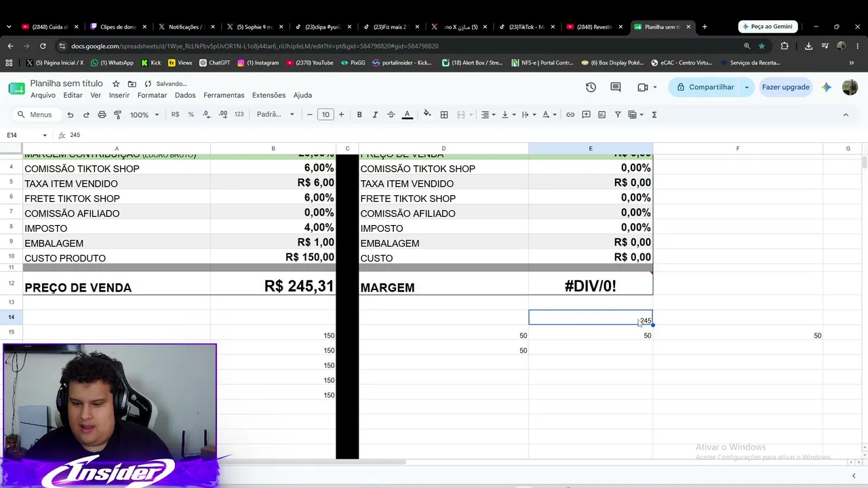Bookmark star in the address bar
This screenshot has height=488, width=868.
[762, 46]
